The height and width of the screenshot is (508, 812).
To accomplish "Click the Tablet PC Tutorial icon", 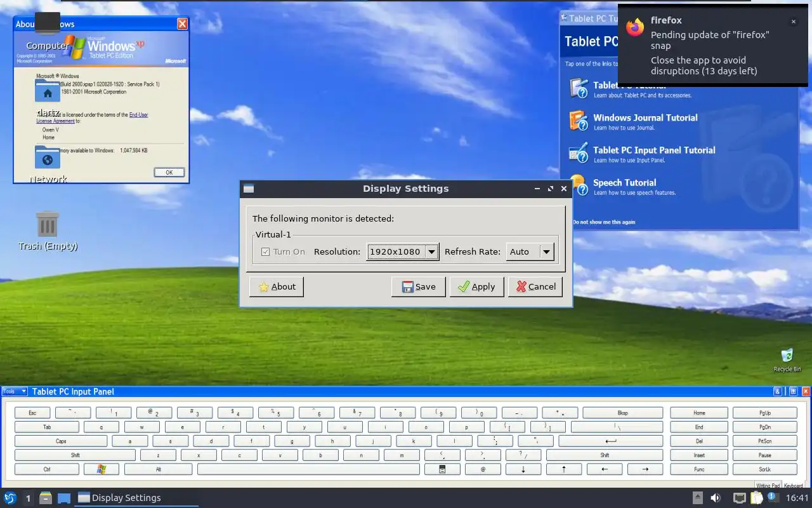I will (579, 88).
